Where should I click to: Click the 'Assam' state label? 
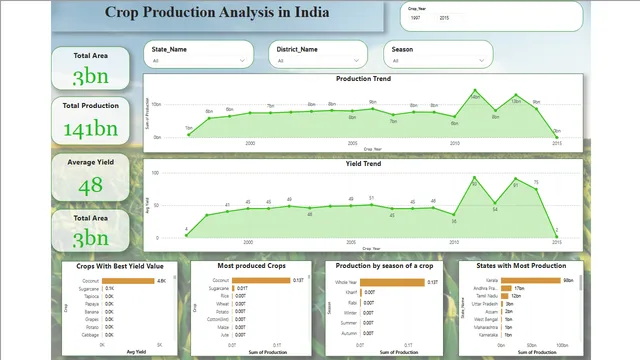point(491,312)
